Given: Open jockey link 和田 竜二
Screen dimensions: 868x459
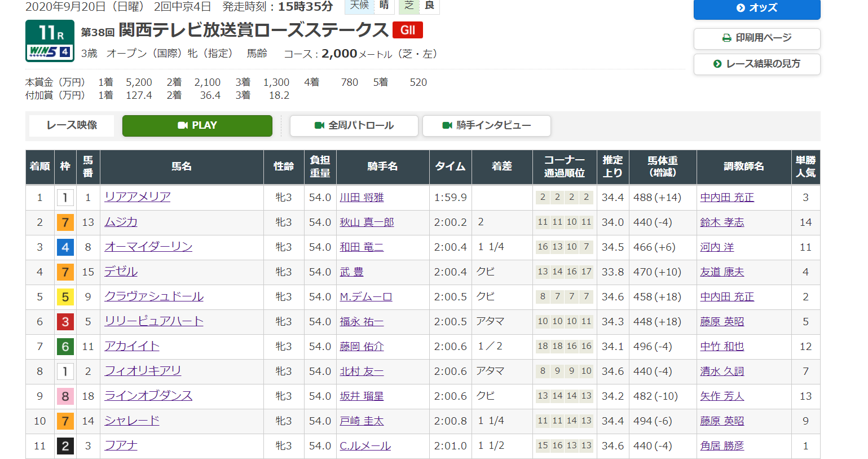Looking at the screenshot, I should (x=362, y=247).
